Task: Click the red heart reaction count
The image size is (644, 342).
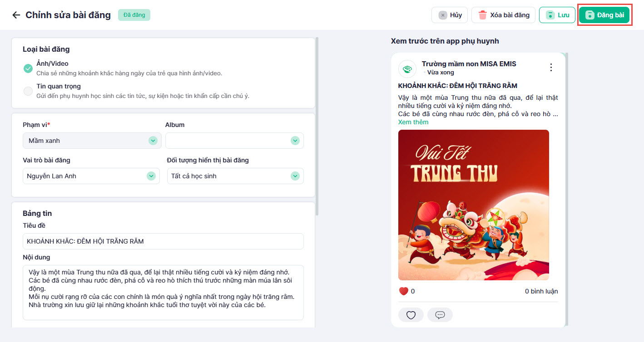Action: coord(406,291)
